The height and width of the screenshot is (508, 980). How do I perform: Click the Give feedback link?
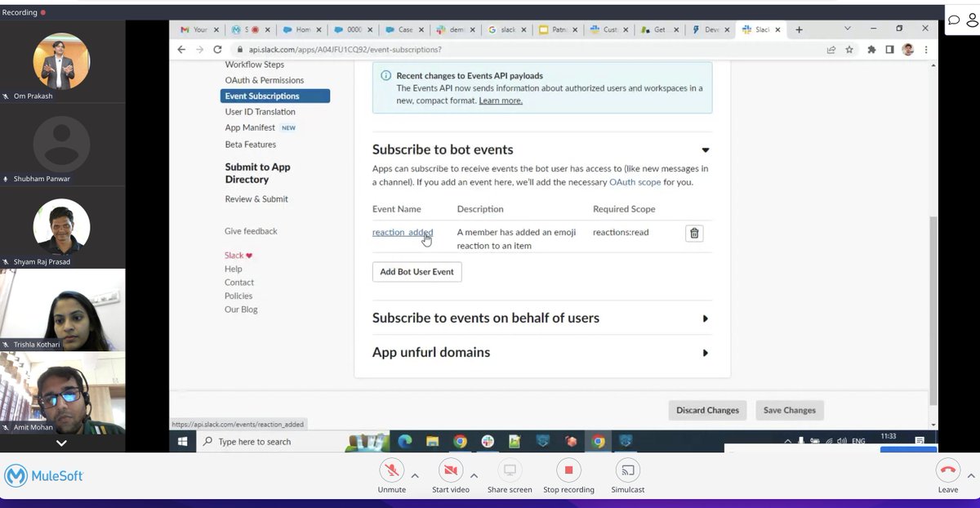point(251,231)
